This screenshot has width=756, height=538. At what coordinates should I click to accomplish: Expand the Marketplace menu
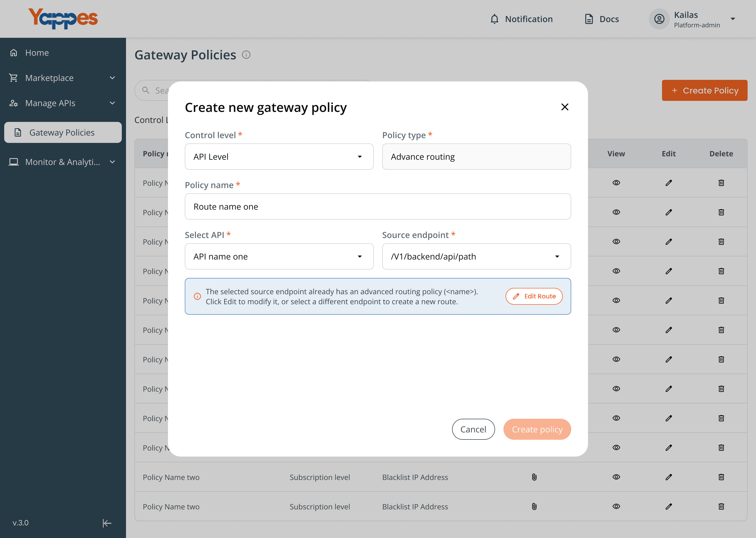point(63,78)
